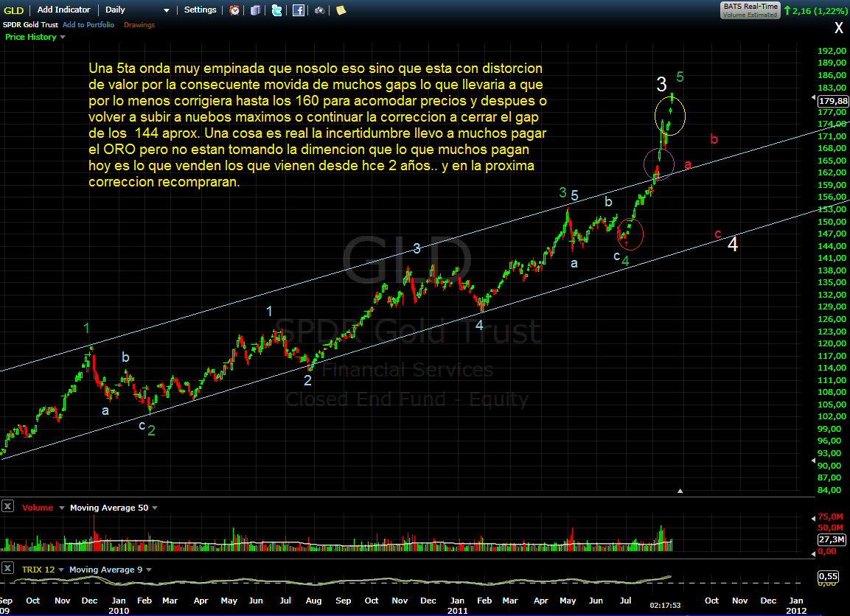Click the alarm clock alert icon

[234, 10]
